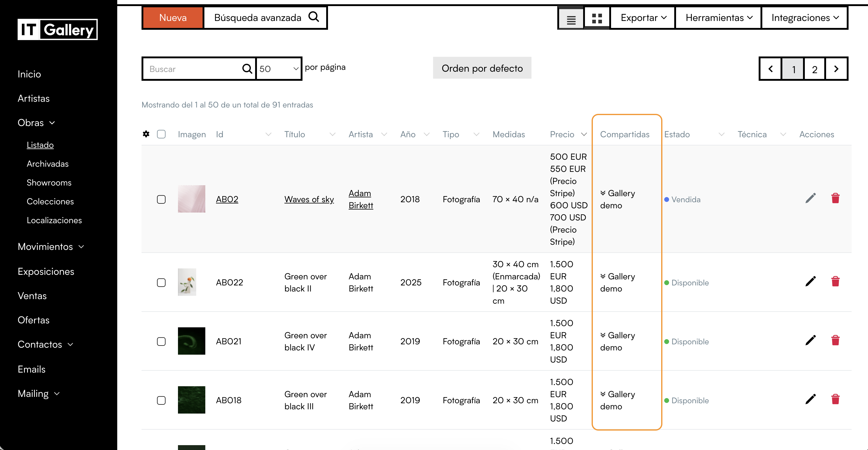Open the 50 per page dropdown

tap(278, 69)
